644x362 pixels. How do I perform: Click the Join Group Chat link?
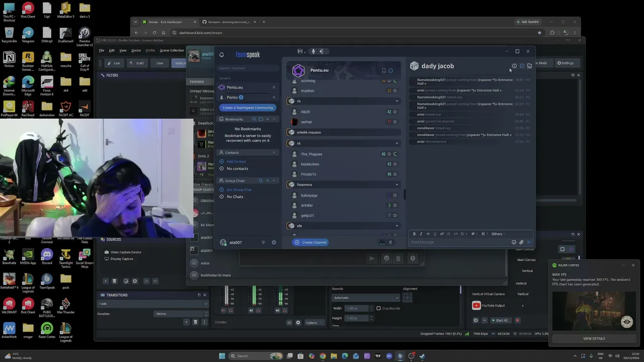click(x=239, y=190)
